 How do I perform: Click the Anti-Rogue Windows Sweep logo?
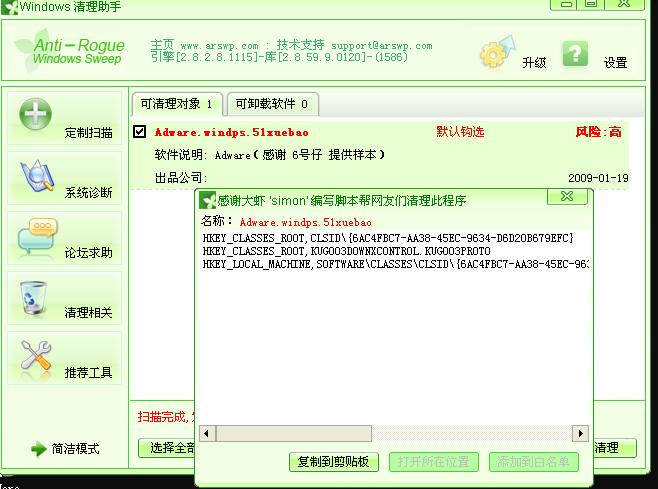69,50
